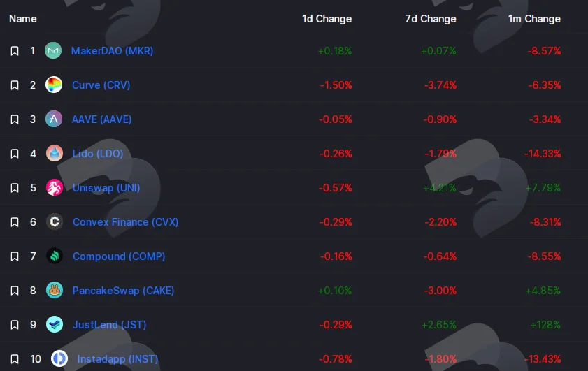This screenshot has height=371, width=588.
Task: Bookmark MakerDAO row
Action: point(15,51)
